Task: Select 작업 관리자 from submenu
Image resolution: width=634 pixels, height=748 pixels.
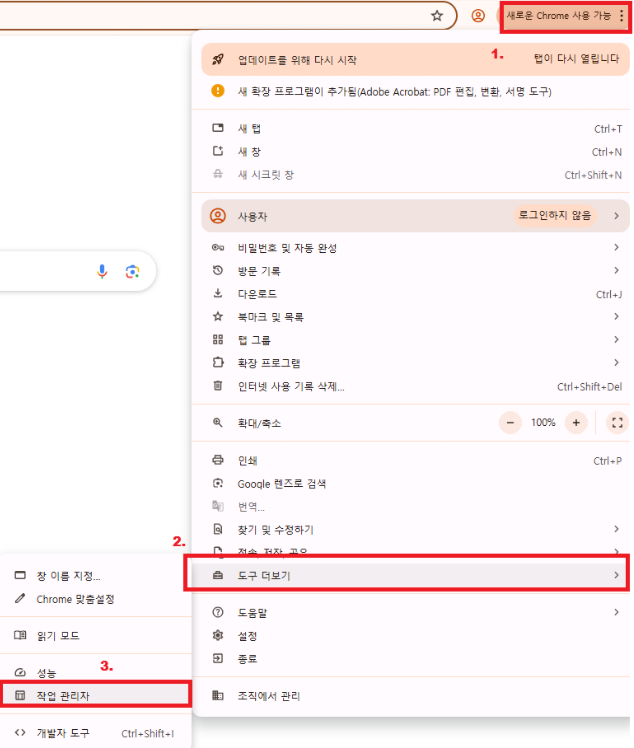Action: coord(95,696)
